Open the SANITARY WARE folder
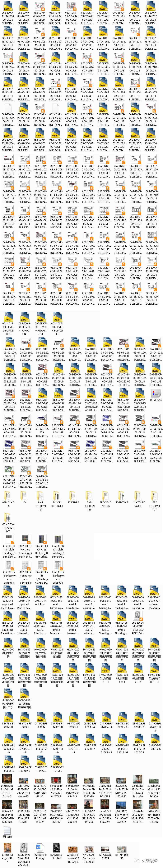This screenshot has height=868, width=163. click(138, 497)
